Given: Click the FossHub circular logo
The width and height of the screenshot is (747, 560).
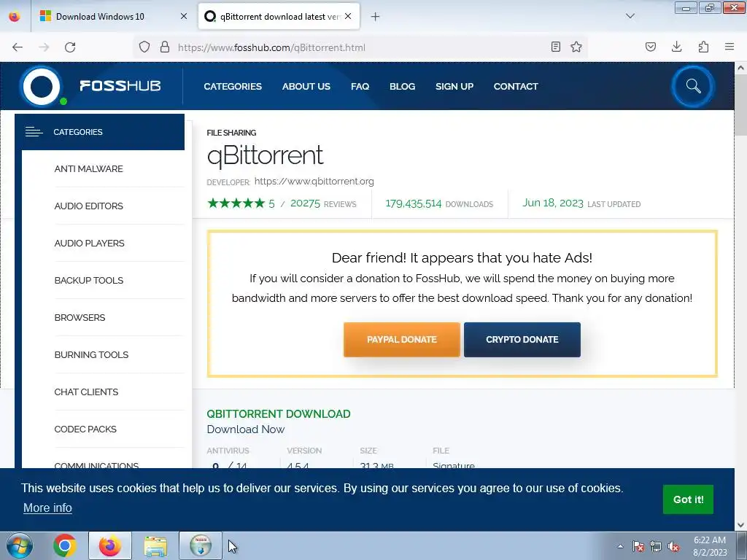Looking at the screenshot, I should click(x=42, y=86).
